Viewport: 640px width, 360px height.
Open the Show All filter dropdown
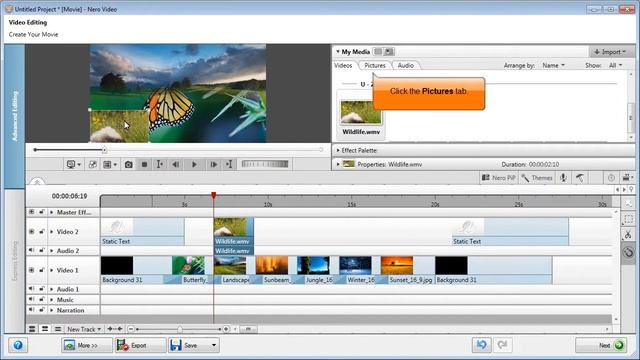[616, 65]
